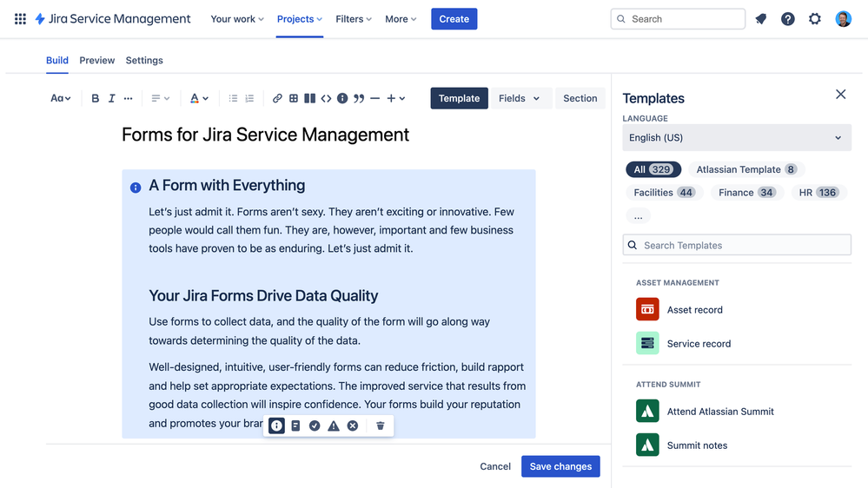Screen dimensions: 868x488
Task: Open the Projects dropdown
Action: point(300,19)
